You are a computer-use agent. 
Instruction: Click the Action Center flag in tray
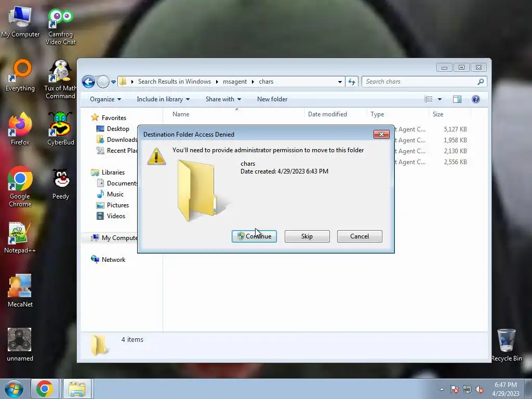tap(454, 390)
